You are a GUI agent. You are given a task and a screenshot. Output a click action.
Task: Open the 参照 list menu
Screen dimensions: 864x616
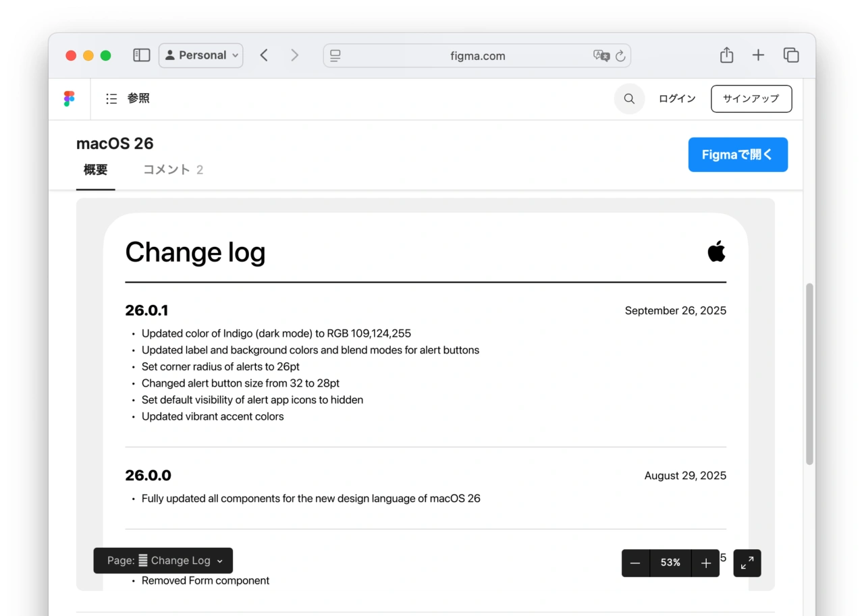(x=128, y=99)
